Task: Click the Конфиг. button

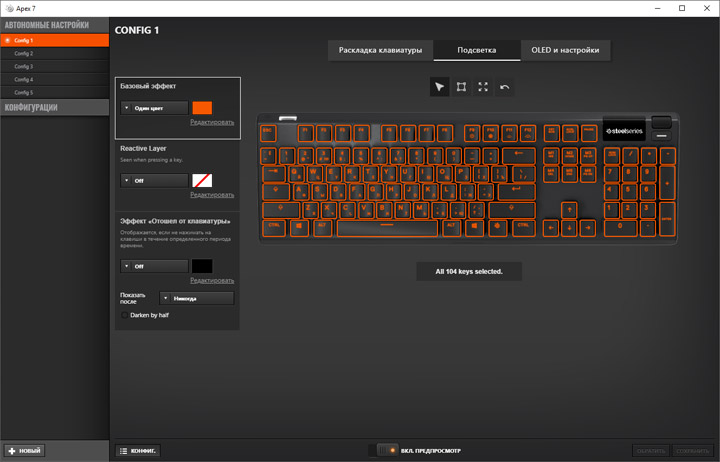Action: pos(138,451)
